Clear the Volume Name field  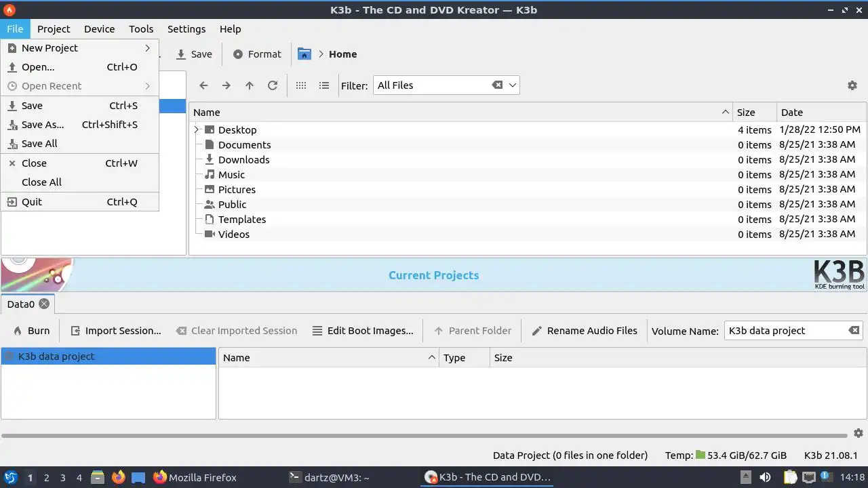click(x=854, y=330)
